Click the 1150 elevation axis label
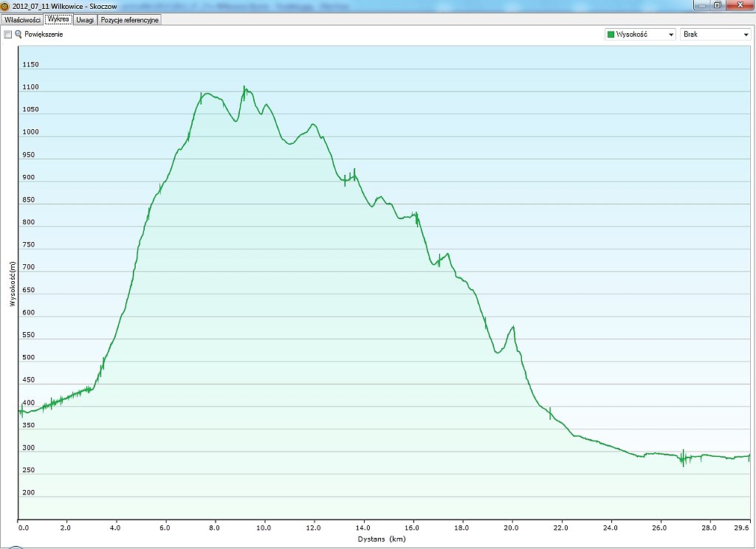The image size is (756, 549). coord(30,65)
